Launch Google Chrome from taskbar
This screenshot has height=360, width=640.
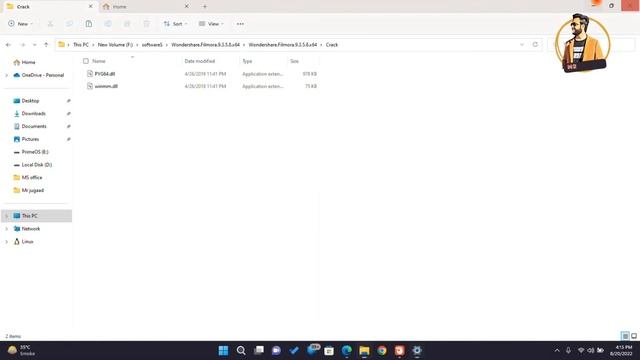382,351
